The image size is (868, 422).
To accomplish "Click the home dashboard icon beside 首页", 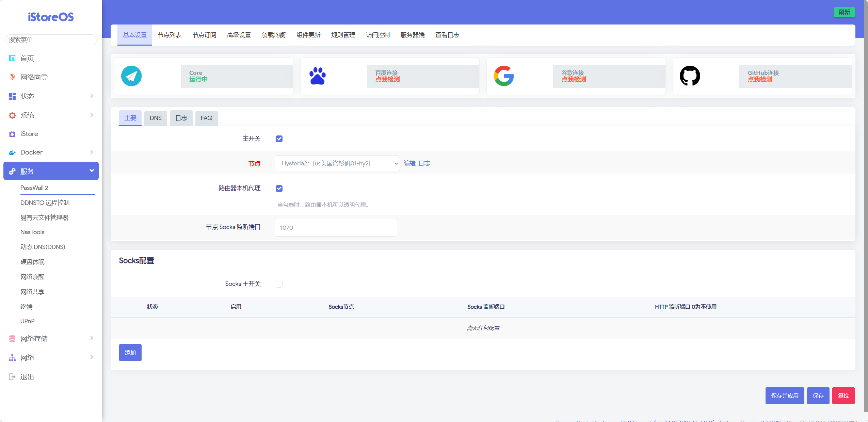I will click(12, 58).
